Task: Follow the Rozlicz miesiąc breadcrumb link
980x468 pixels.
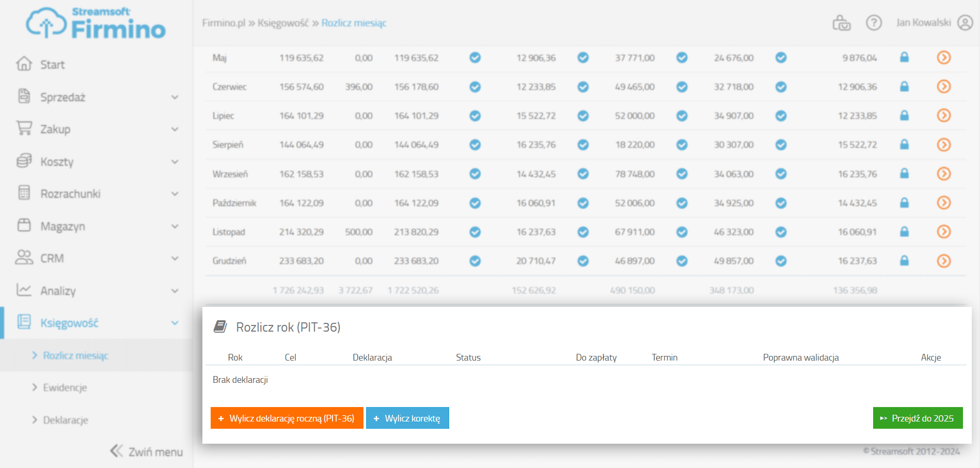Action: pos(354,23)
